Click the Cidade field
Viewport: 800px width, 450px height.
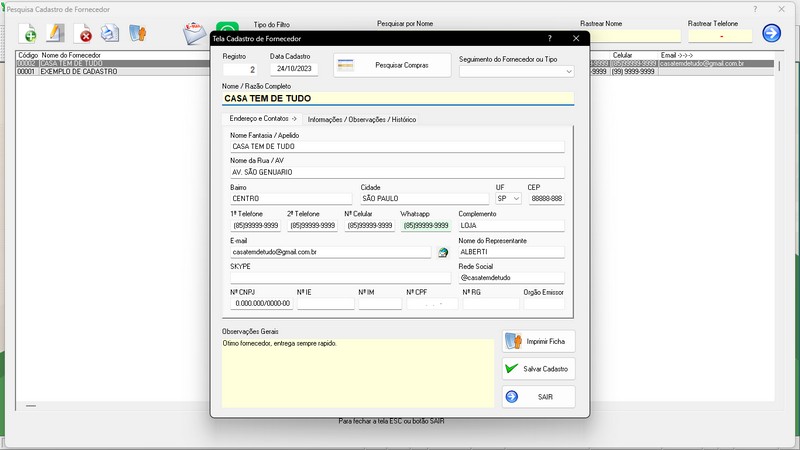click(424, 198)
